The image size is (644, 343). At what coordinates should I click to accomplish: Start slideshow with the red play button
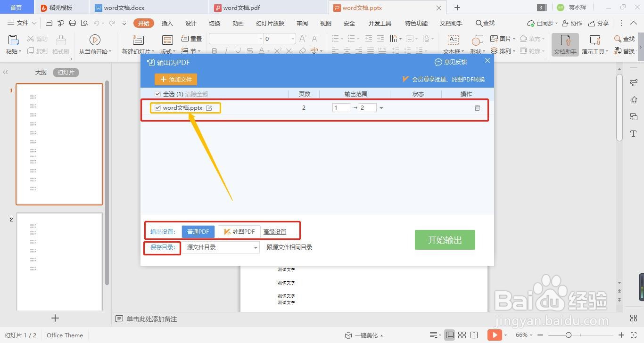coord(495,335)
